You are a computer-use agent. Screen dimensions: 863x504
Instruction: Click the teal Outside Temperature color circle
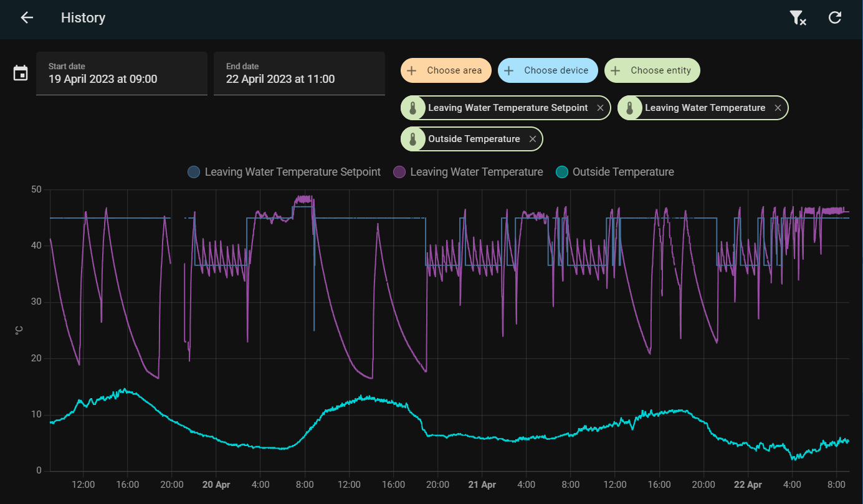pyautogui.click(x=562, y=172)
